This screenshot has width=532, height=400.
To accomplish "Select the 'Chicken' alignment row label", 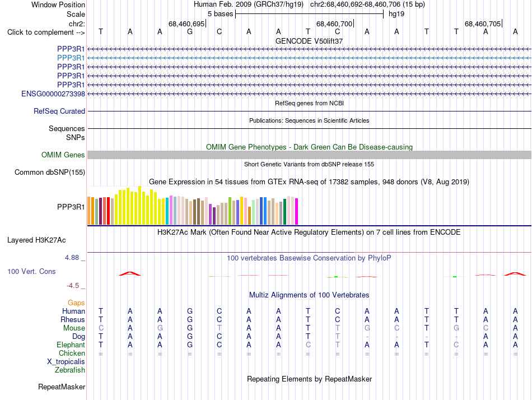I will coord(72,354).
